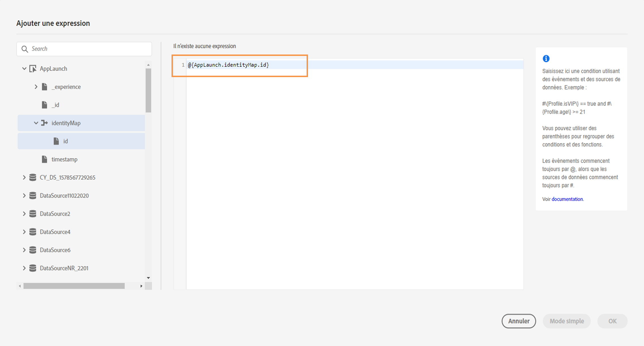This screenshot has height=346, width=644.
Task: Click the magnifier icon in Search field
Action: pyautogui.click(x=25, y=49)
